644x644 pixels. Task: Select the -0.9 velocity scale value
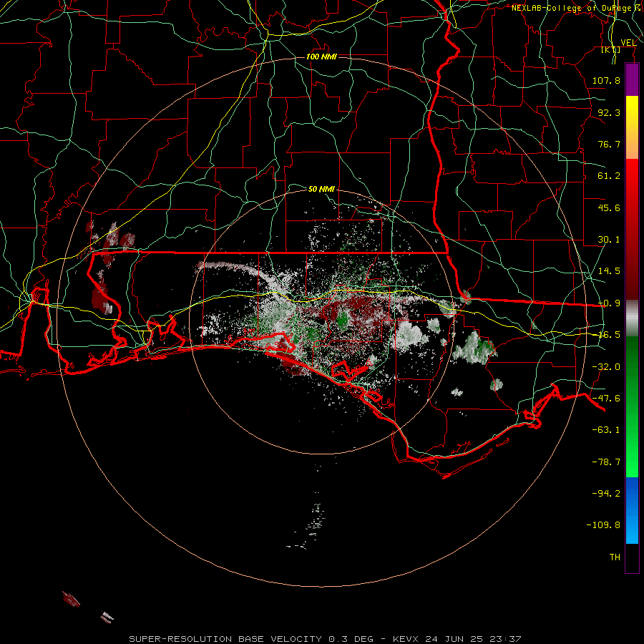pyautogui.click(x=609, y=303)
